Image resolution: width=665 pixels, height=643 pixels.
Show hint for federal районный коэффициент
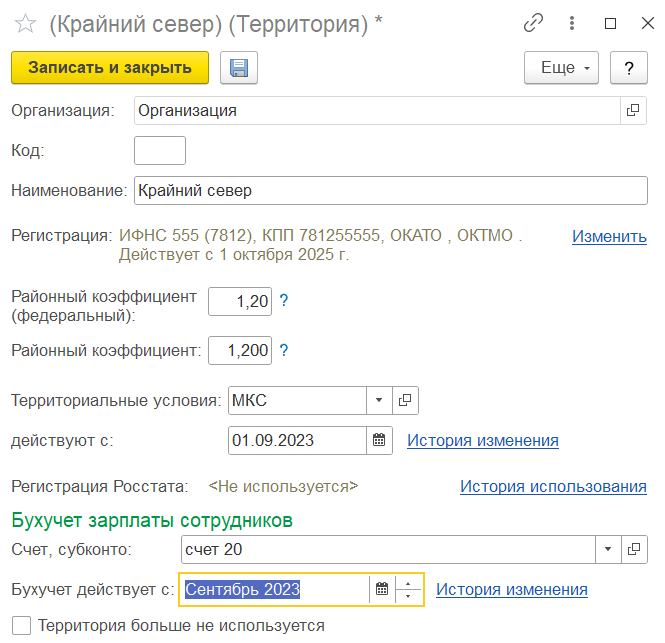pos(284,301)
